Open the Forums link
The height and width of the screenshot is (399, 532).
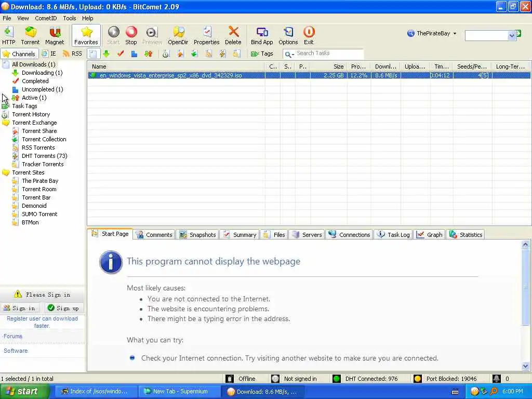coord(13,336)
